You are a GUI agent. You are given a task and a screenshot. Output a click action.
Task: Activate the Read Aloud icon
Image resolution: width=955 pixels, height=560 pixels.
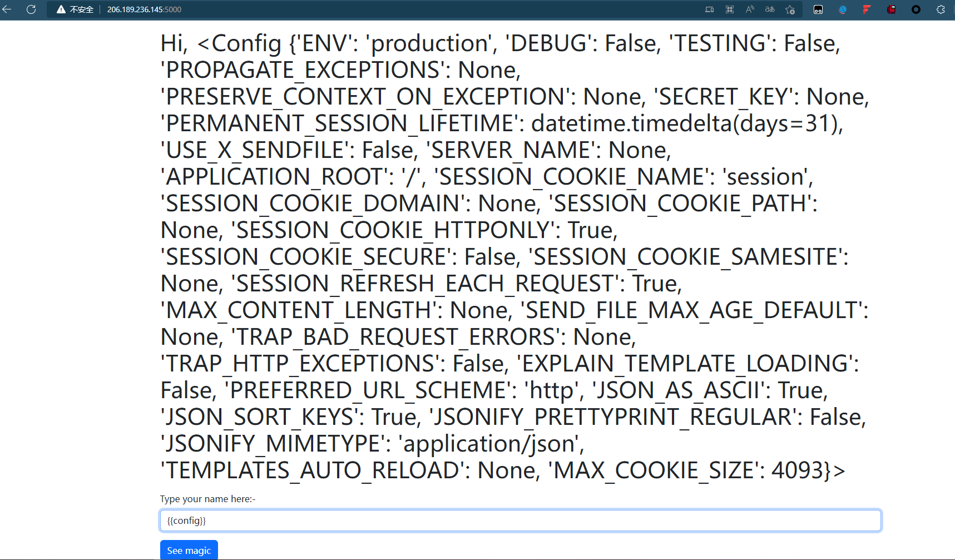[x=750, y=9]
